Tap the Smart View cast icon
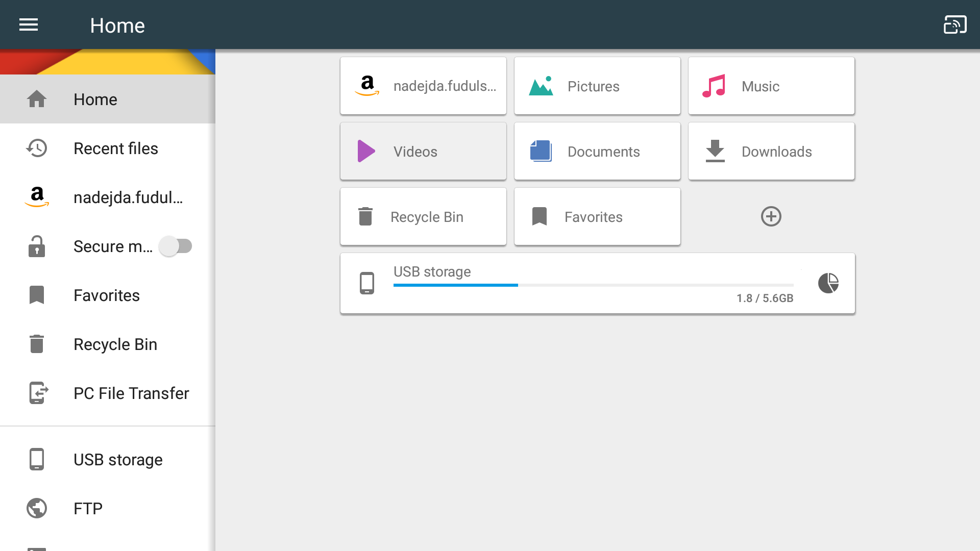This screenshot has width=980, height=551. pyautogui.click(x=954, y=24)
